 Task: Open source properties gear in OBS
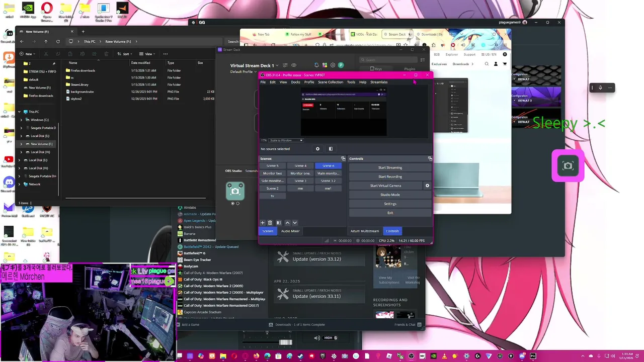pyautogui.click(x=317, y=149)
